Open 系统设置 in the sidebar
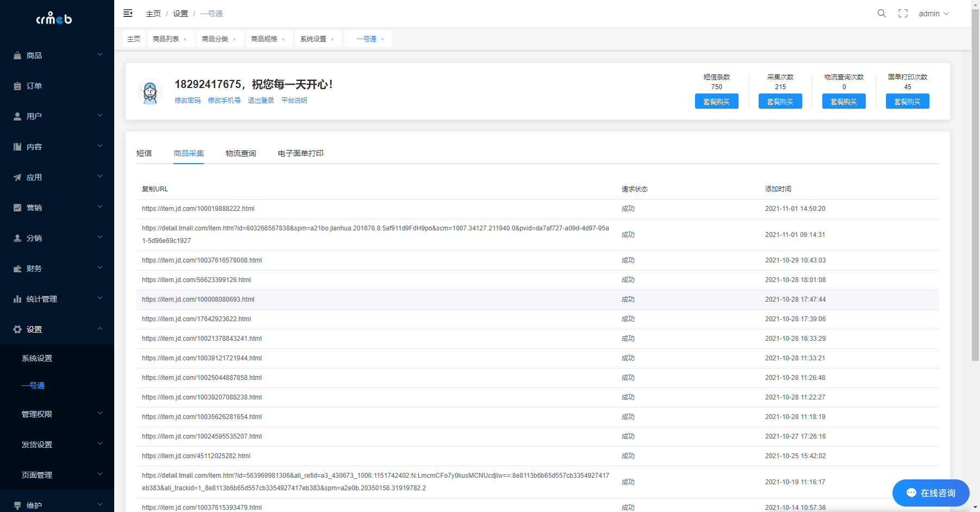 click(37, 358)
